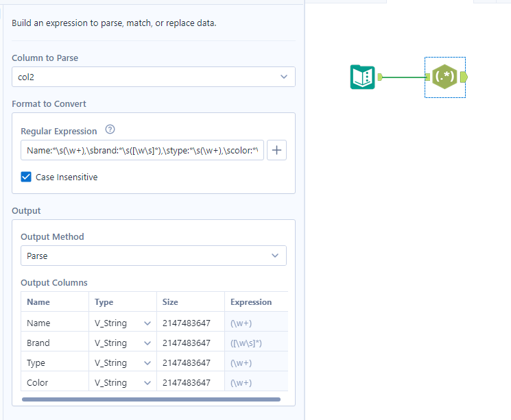Click the Regular Expression input field

pos(142,150)
